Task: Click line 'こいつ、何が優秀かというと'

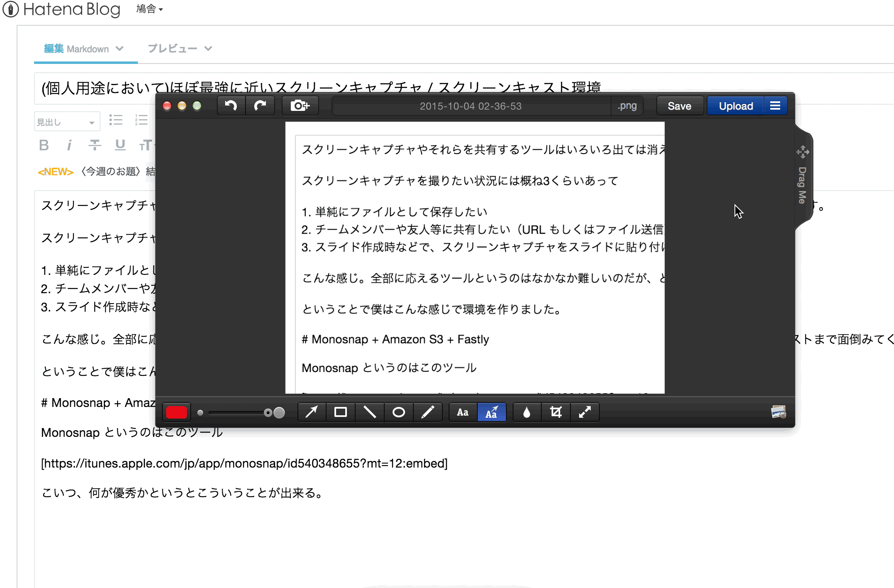Action: 183,493
